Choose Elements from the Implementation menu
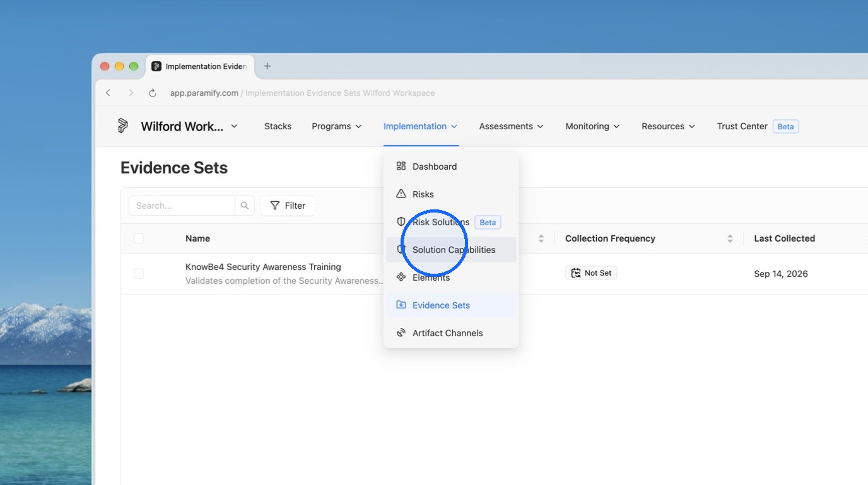This screenshot has height=485, width=868. (451, 278)
